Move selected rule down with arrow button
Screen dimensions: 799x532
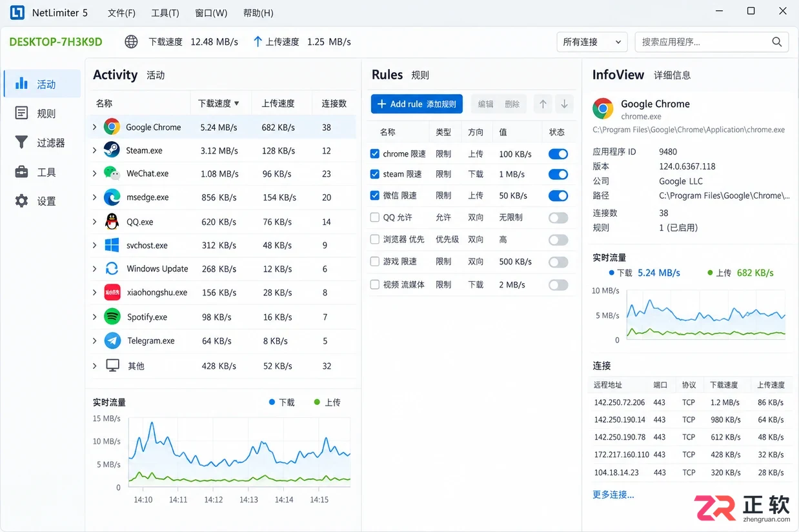564,104
